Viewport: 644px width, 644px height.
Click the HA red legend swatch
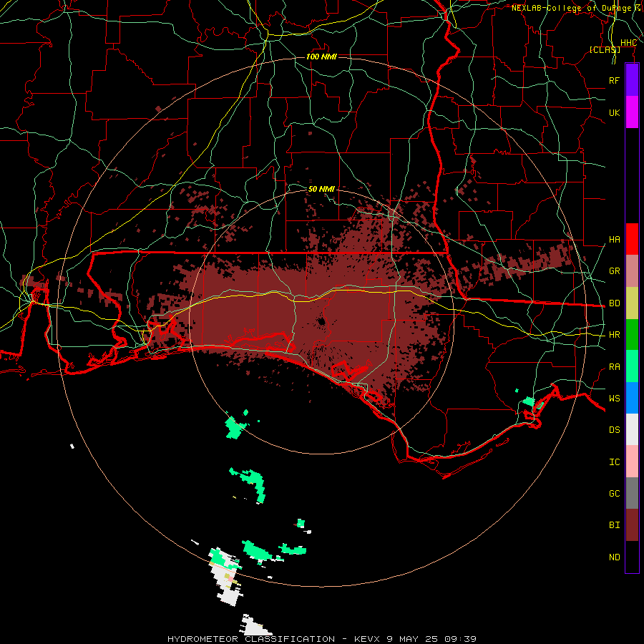point(632,239)
